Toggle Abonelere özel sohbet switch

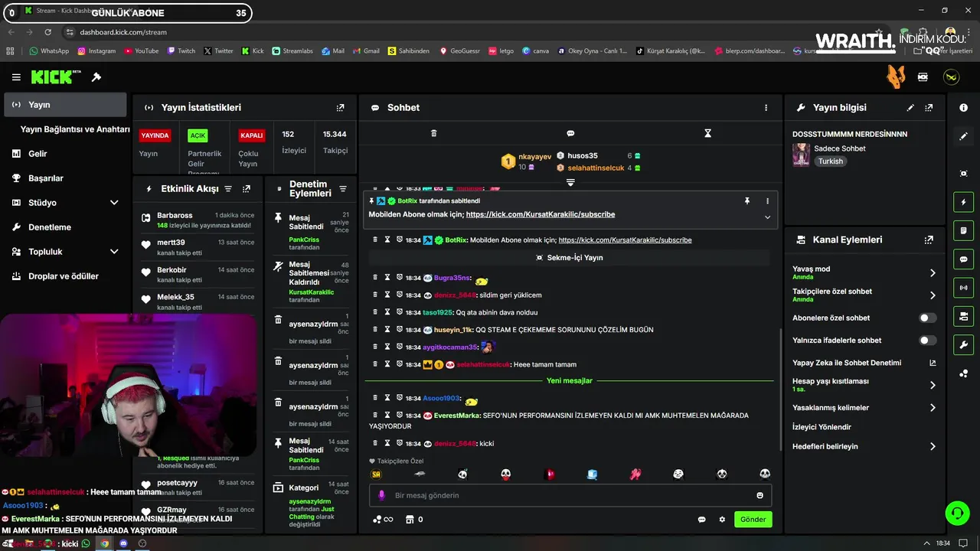click(927, 318)
